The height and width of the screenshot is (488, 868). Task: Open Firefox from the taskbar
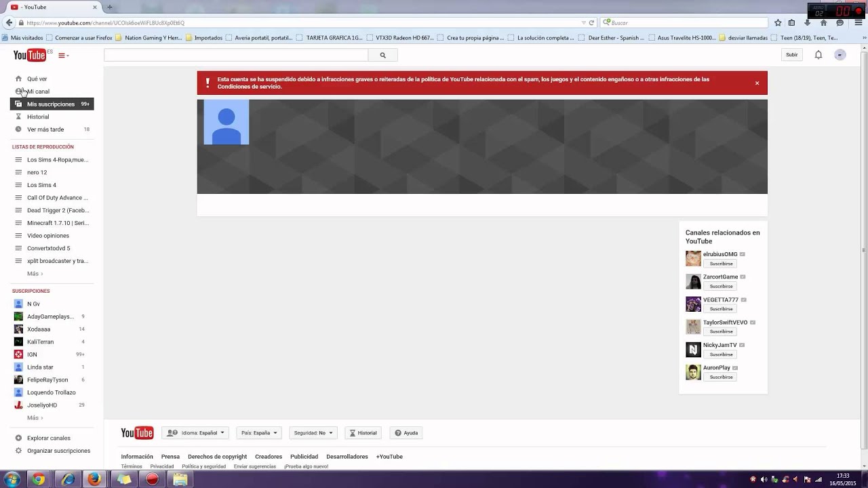[94, 480]
